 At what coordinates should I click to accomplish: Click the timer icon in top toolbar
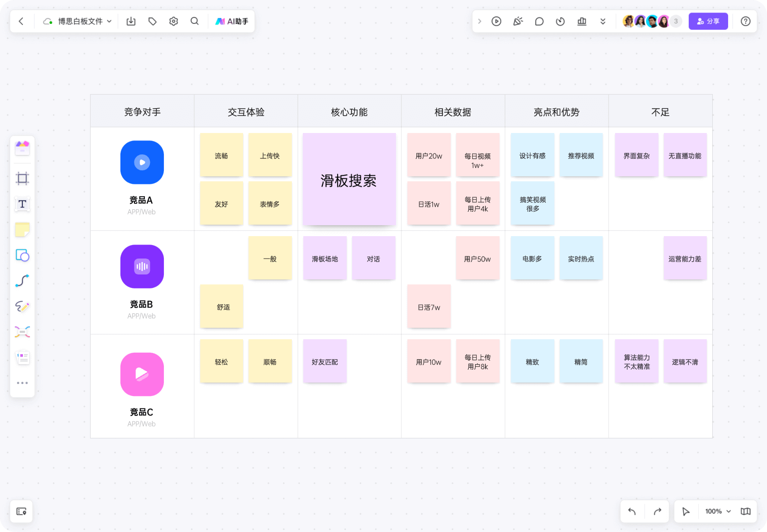pos(560,21)
